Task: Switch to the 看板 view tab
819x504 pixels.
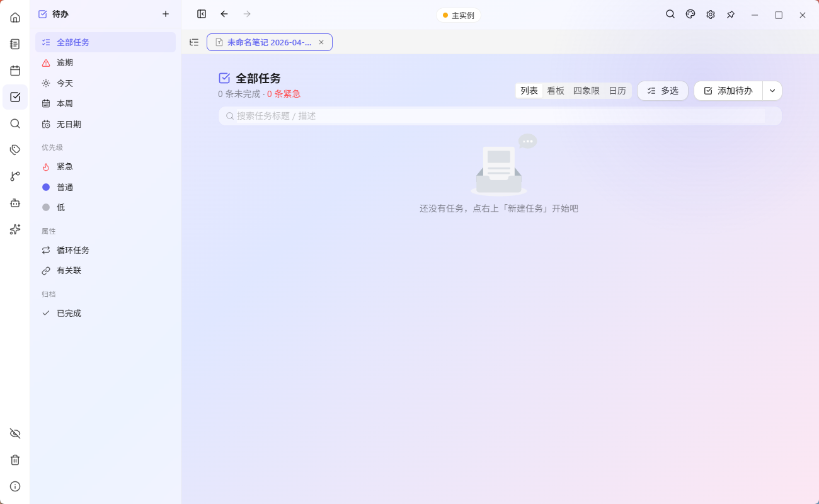Action: (x=555, y=90)
